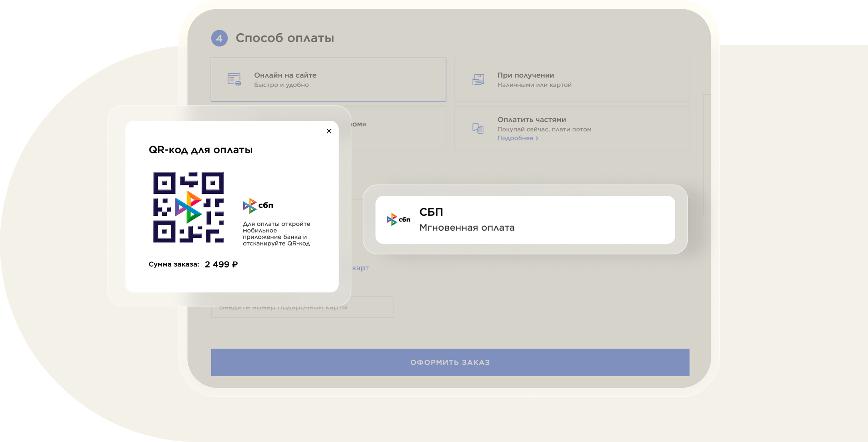Click the Способ оплаты heading
Screen dimensions: 868x442
(x=285, y=38)
